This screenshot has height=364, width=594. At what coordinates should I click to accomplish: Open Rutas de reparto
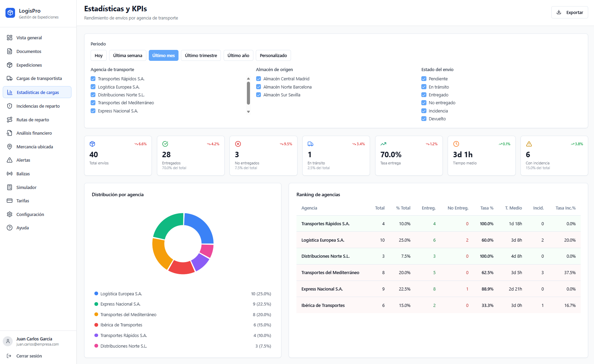33,120
